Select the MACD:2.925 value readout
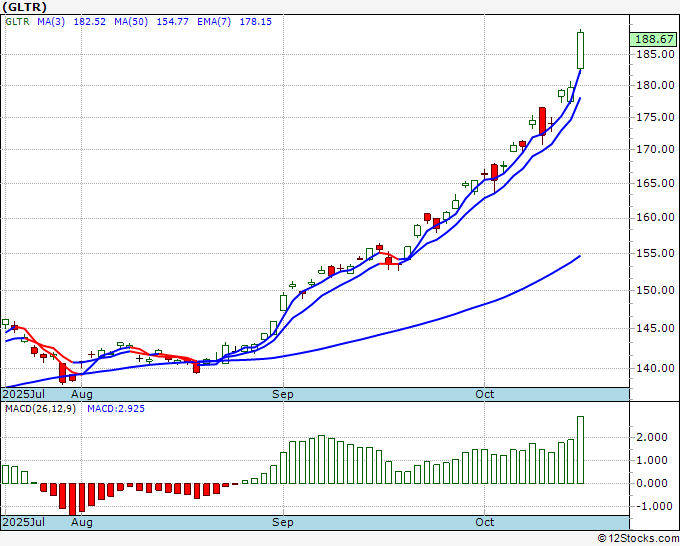The height and width of the screenshot is (546, 680). click(116, 409)
